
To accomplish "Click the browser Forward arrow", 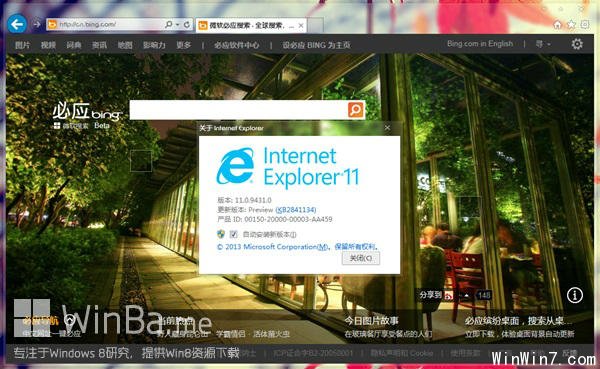I will click(37, 24).
